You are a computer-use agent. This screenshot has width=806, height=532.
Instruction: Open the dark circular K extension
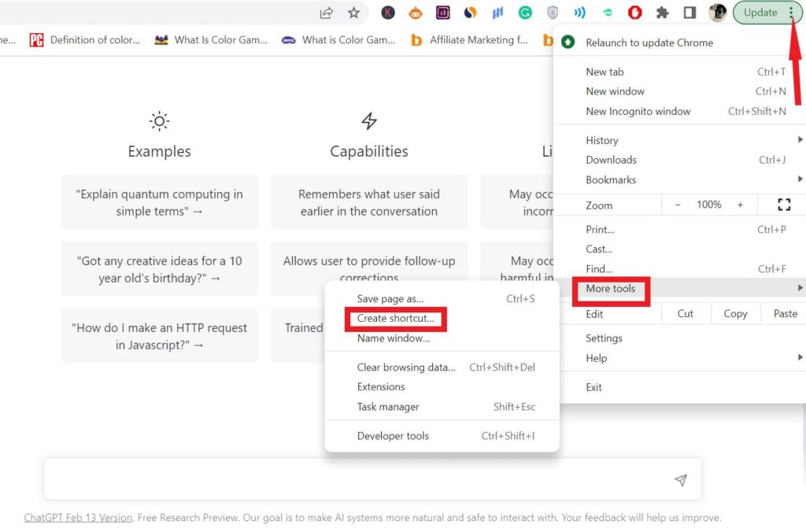point(388,13)
